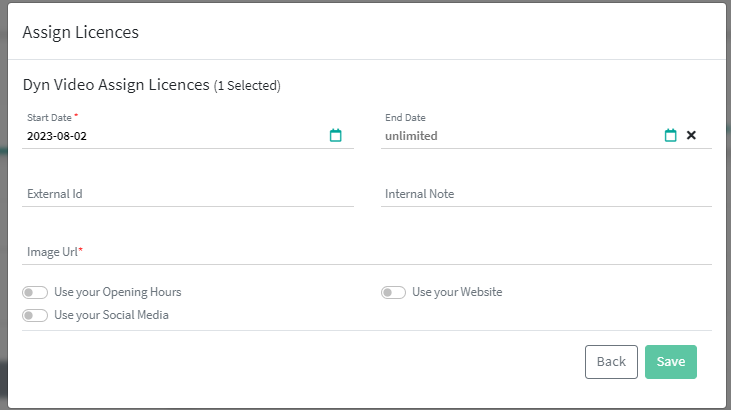
Task: Toggle the Use your Website switch
Action: pyautogui.click(x=393, y=292)
